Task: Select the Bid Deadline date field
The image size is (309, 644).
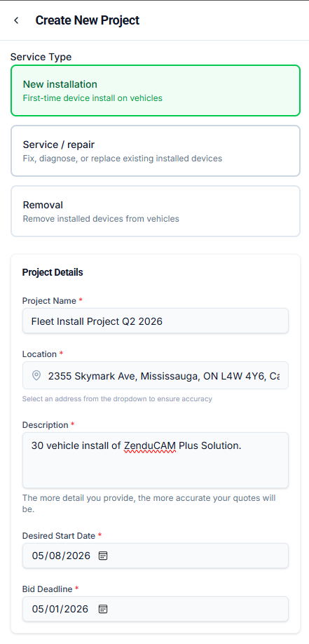Action: (x=155, y=609)
